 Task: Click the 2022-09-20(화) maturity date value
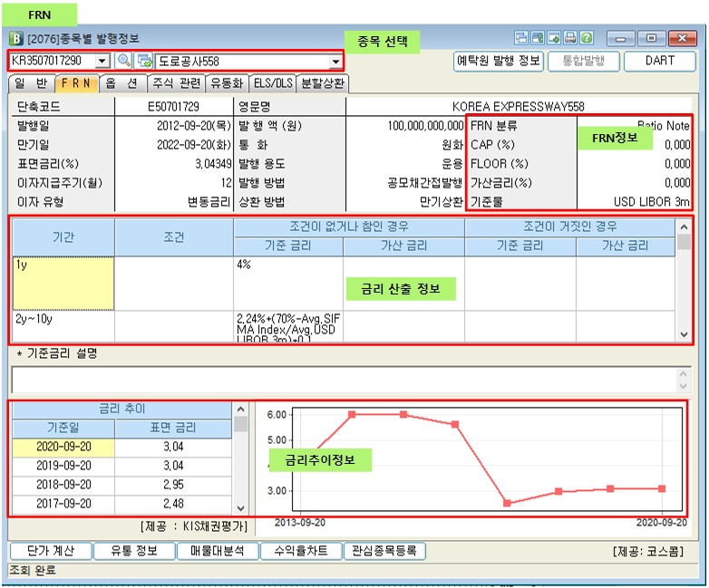pyautogui.click(x=193, y=145)
